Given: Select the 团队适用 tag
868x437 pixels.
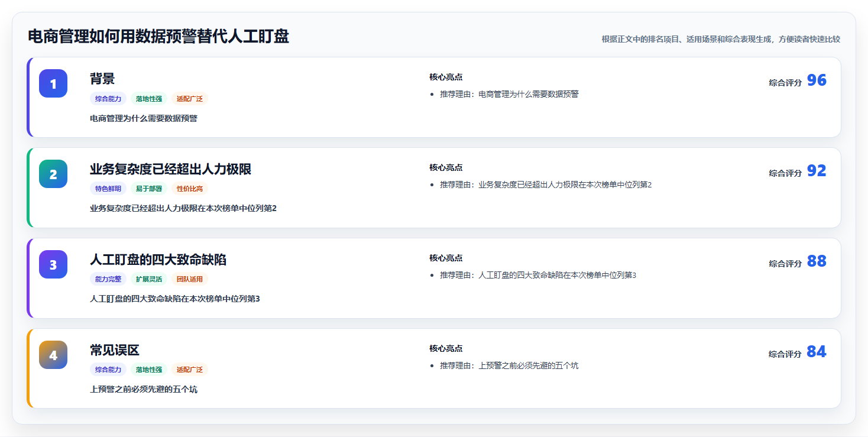Looking at the screenshot, I should click(190, 279).
